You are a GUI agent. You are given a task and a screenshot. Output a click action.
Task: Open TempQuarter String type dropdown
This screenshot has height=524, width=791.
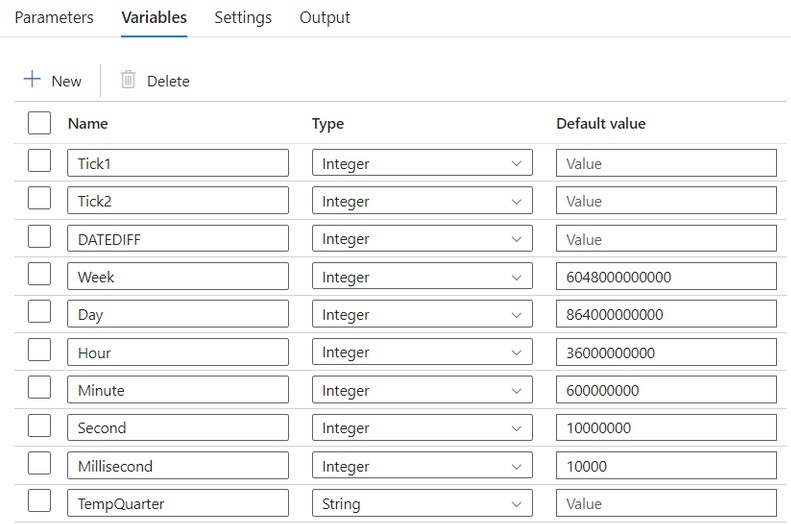pos(422,503)
